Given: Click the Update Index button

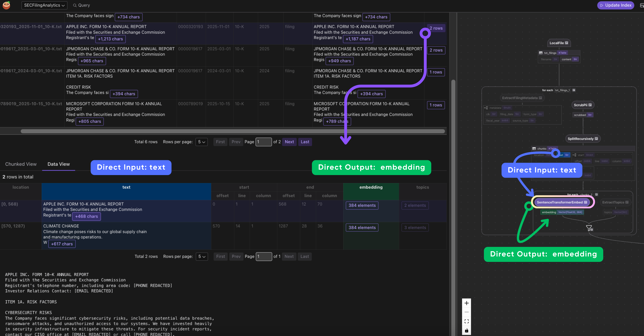Looking at the screenshot, I should point(615,5).
